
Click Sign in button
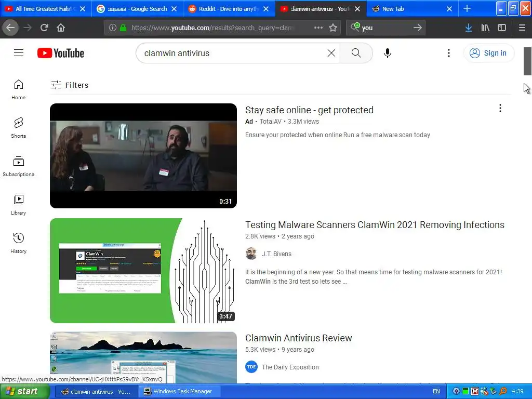[488, 53]
